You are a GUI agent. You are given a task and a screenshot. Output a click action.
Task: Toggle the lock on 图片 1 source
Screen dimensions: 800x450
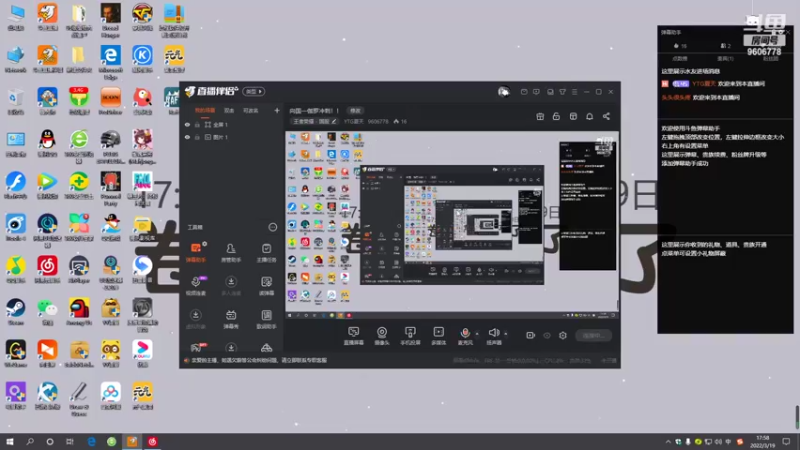tap(197, 137)
